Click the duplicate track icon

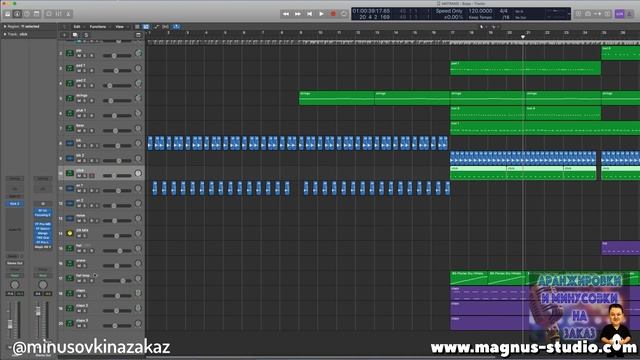[x=75, y=35]
